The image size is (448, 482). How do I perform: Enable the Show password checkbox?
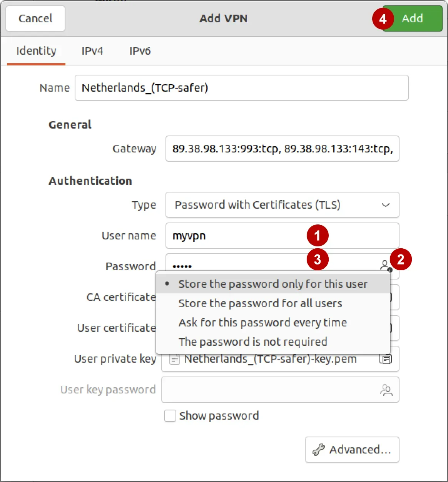[170, 416]
